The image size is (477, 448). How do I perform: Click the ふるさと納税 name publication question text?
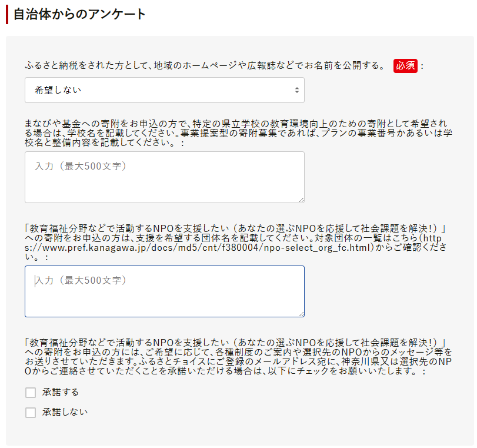pos(205,65)
